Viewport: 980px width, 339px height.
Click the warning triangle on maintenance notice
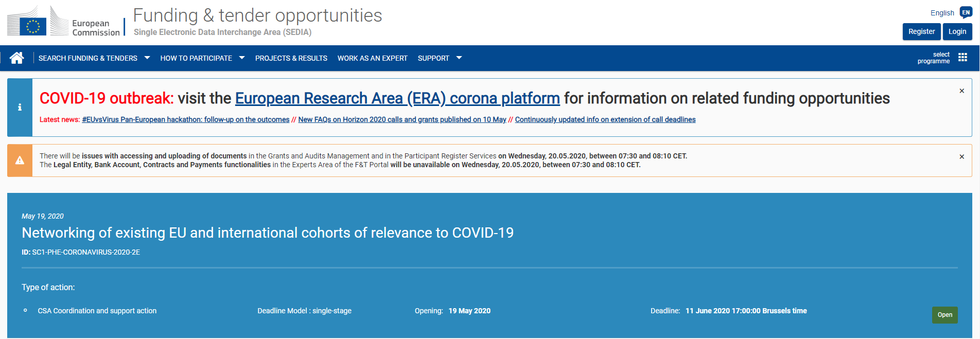click(x=20, y=160)
